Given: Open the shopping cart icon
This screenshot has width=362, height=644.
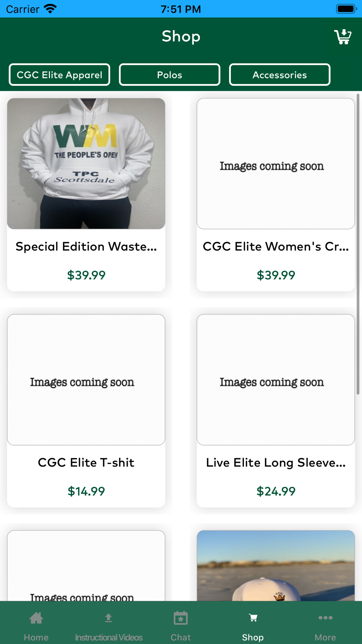Looking at the screenshot, I should [342, 37].
